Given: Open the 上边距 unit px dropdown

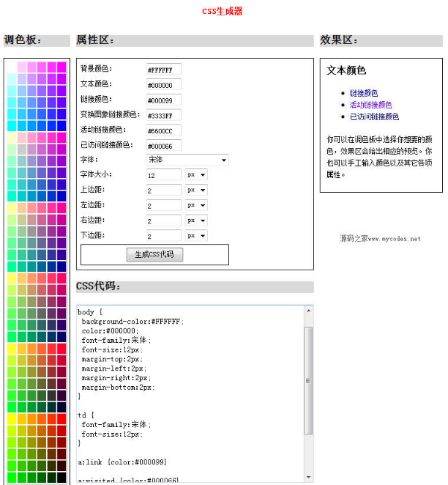Looking at the screenshot, I should coord(195,190).
